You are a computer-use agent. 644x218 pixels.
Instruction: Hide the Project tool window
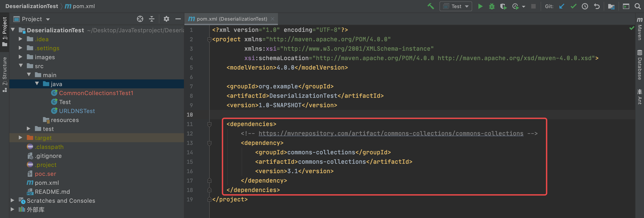(178, 19)
